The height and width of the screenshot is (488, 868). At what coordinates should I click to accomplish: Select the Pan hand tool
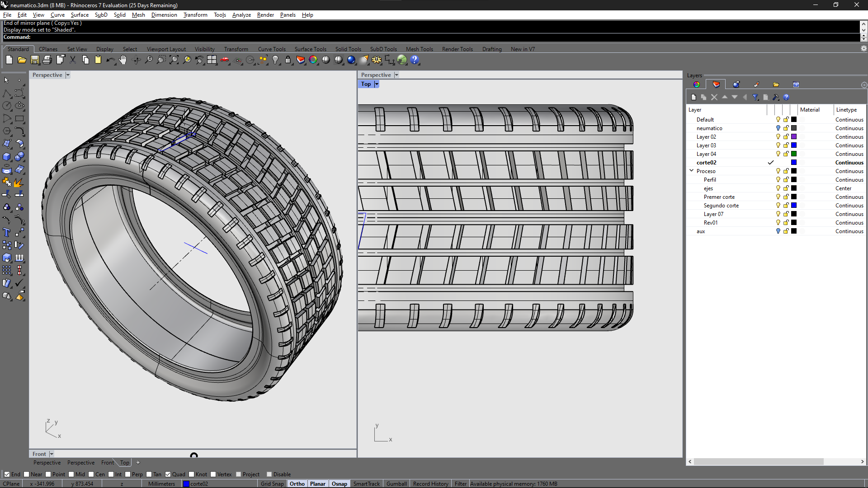pyautogui.click(x=123, y=60)
